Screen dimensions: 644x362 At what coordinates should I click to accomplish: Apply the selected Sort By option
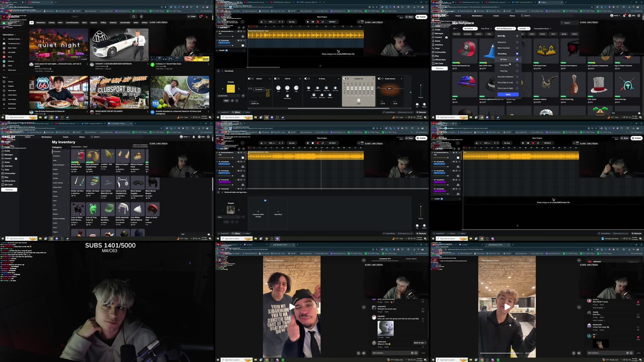coord(508,94)
